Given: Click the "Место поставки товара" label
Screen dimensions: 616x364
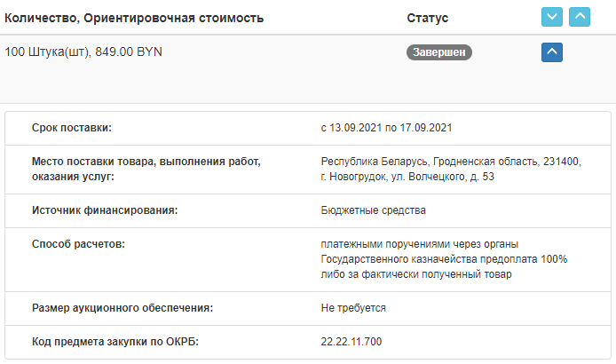Looking at the screenshot, I should pos(146,169).
